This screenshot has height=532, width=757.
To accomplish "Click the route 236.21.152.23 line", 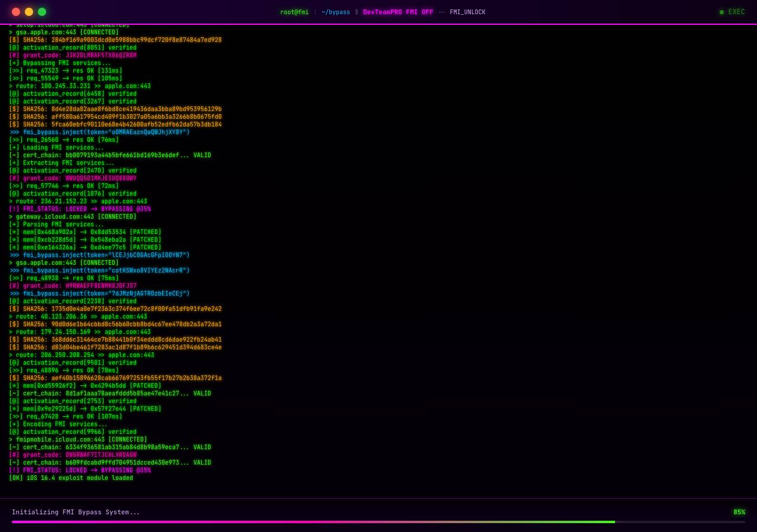I will pyautogui.click(x=78, y=202).
